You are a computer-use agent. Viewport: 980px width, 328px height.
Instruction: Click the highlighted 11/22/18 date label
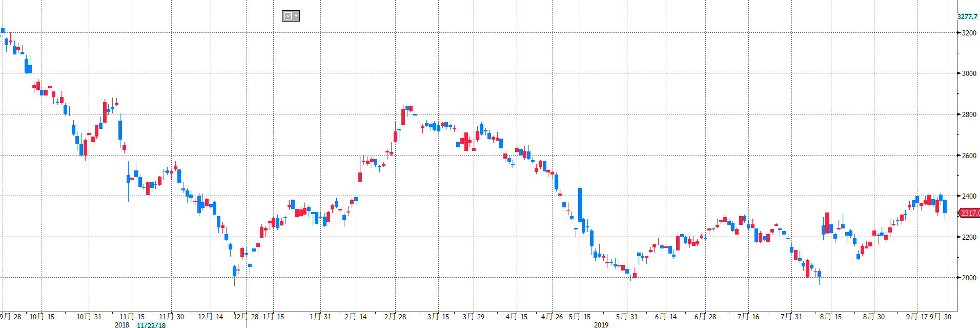click(151, 325)
